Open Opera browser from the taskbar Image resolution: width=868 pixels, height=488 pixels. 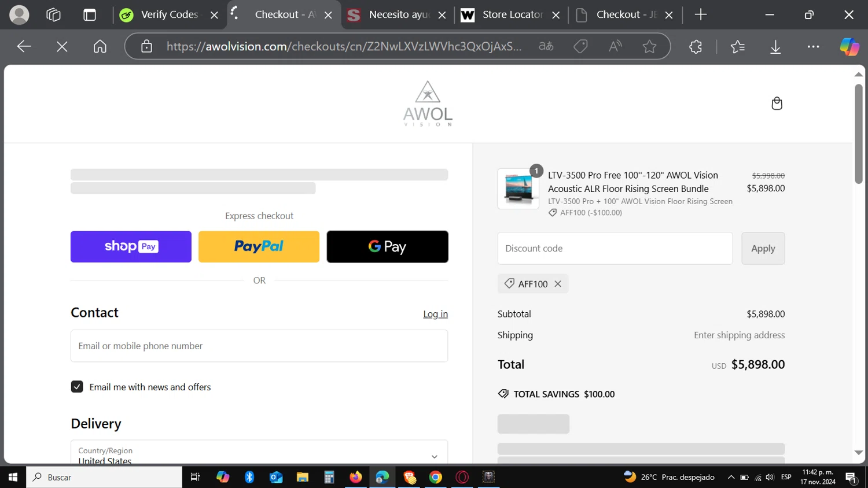[462, 477]
